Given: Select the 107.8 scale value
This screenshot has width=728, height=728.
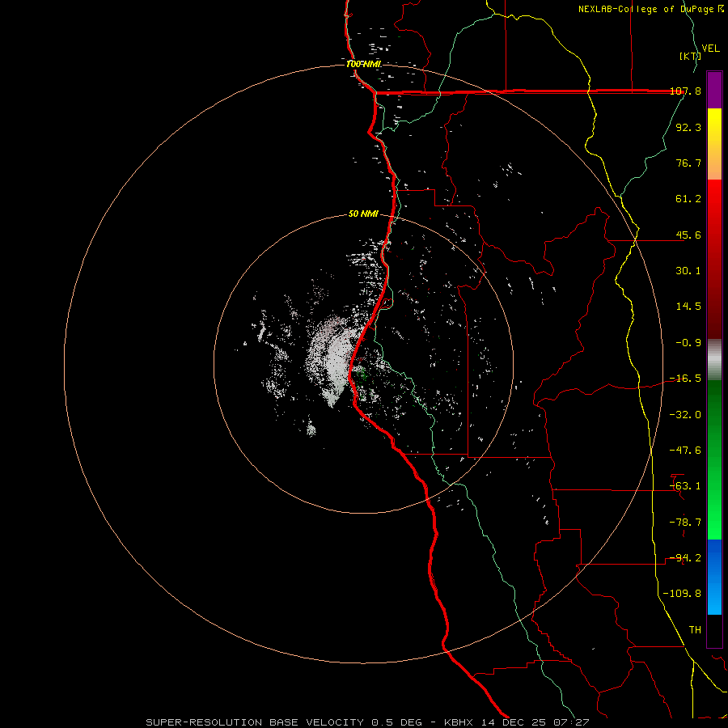Looking at the screenshot, I should pos(686,91).
